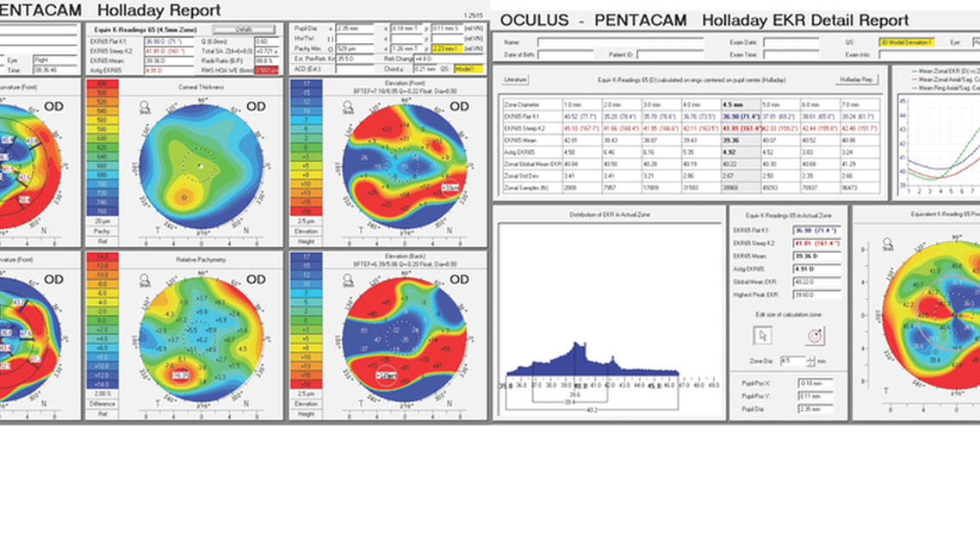Click the magnifier icon on Elevation (Front) map
The width and height of the screenshot is (980, 551).
[348, 107]
